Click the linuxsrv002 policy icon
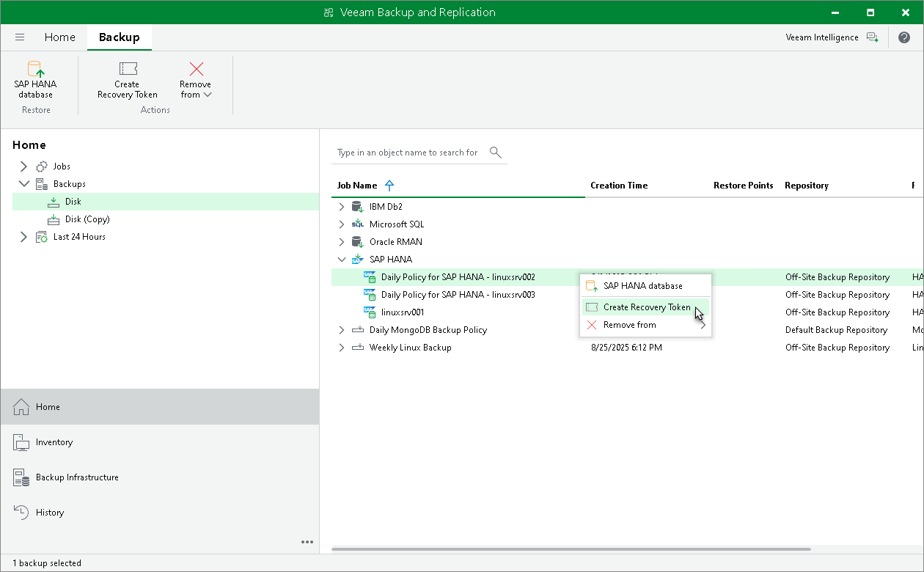The height and width of the screenshot is (572, 924). point(370,277)
